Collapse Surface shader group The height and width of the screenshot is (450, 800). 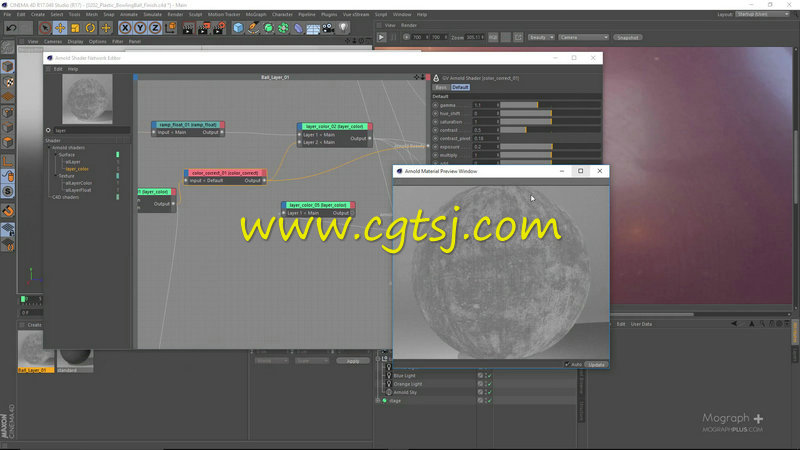tap(56, 155)
